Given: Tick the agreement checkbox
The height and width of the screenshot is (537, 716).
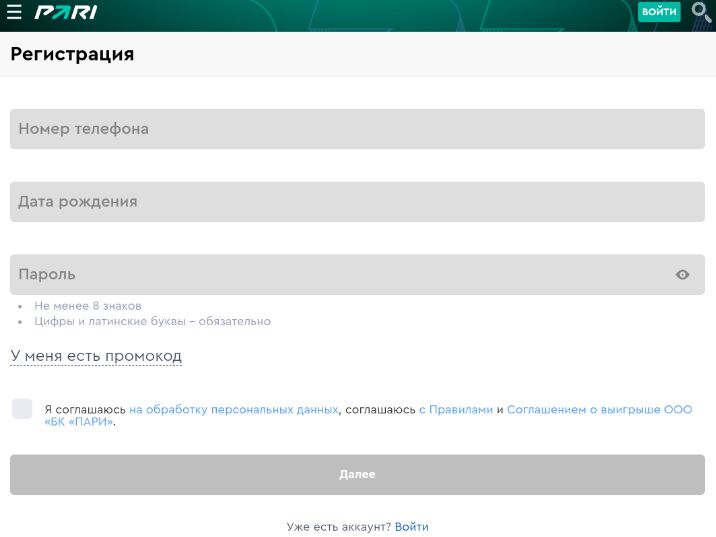Looking at the screenshot, I should click(22, 409).
